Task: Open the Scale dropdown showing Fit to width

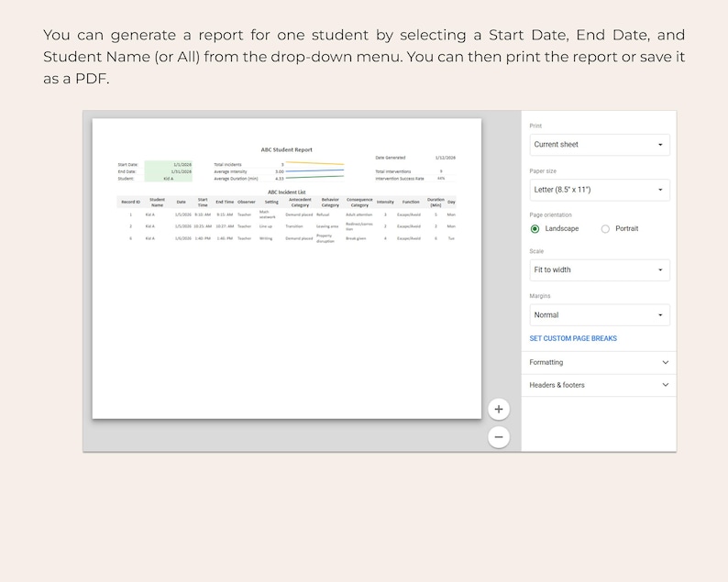Action: [600, 270]
